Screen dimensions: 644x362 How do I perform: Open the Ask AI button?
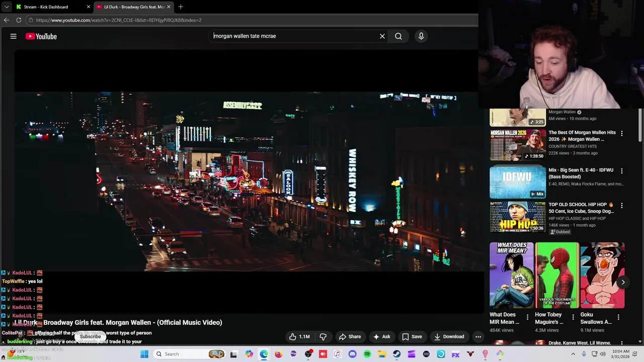point(381,337)
